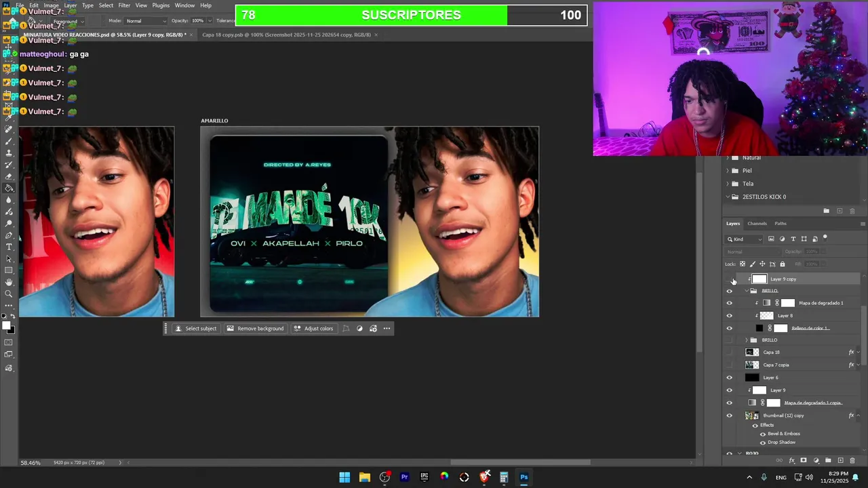The image size is (868, 488).
Task: Open Mode dropdown in options bar
Action: (144, 21)
